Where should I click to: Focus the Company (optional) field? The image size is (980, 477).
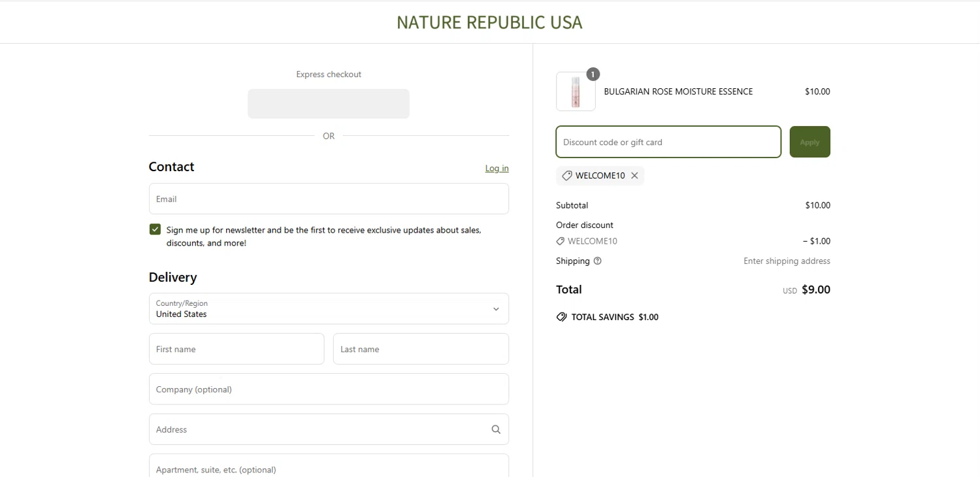pos(329,389)
